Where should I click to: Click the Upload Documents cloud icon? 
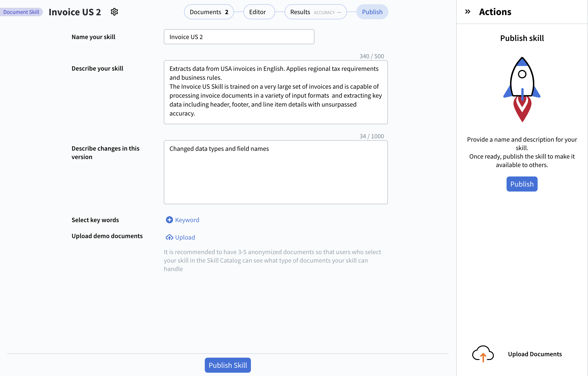pyautogui.click(x=483, y=354)
